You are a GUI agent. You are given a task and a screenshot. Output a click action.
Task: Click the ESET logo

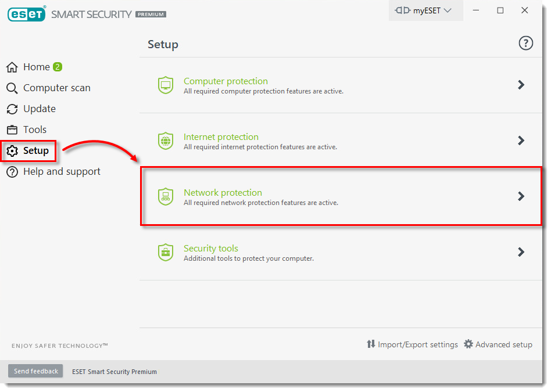point(27,14)
